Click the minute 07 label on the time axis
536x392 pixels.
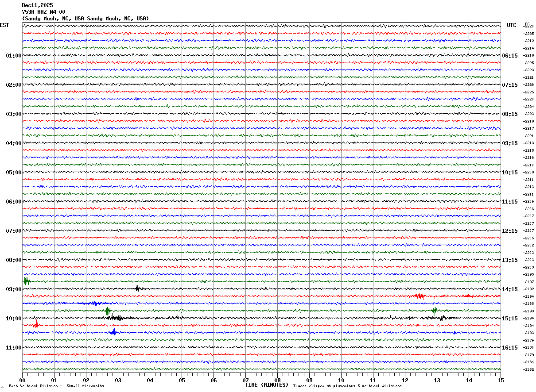pos(245,380)
